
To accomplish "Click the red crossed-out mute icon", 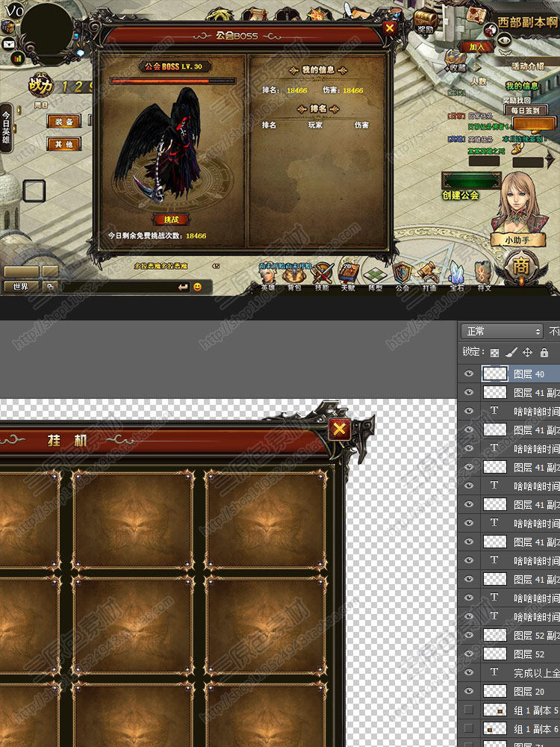I will coord(491,31).
